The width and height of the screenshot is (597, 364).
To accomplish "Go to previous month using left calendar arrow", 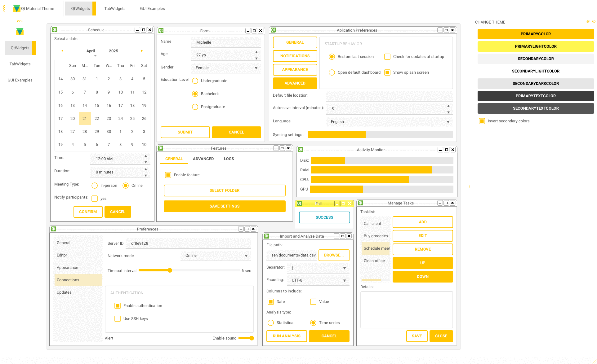I will pos(62,51).
